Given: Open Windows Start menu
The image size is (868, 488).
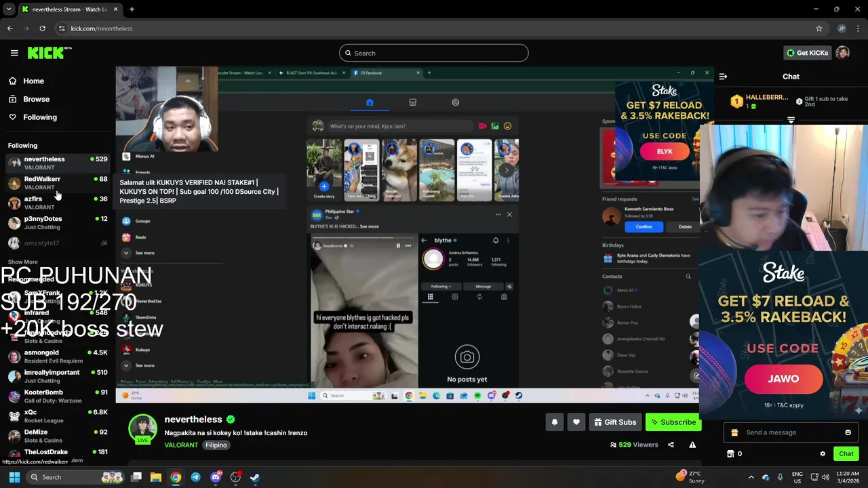Looking at the screenshot, I should tap(14, 477).
